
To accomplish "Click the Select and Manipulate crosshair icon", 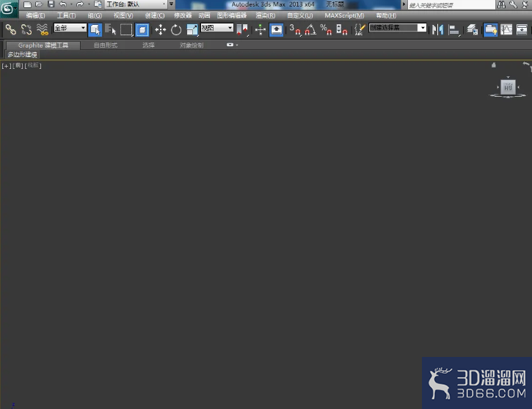I will pos(260,30).
